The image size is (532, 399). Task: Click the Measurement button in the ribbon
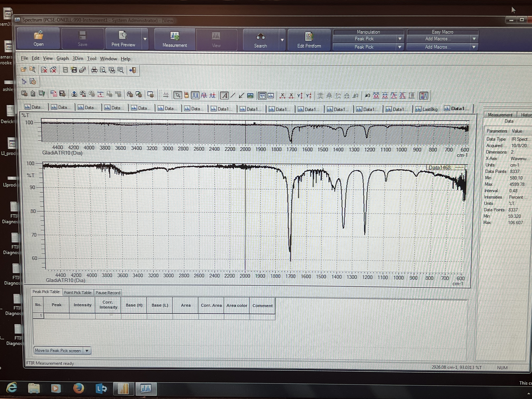click(174, 39)
